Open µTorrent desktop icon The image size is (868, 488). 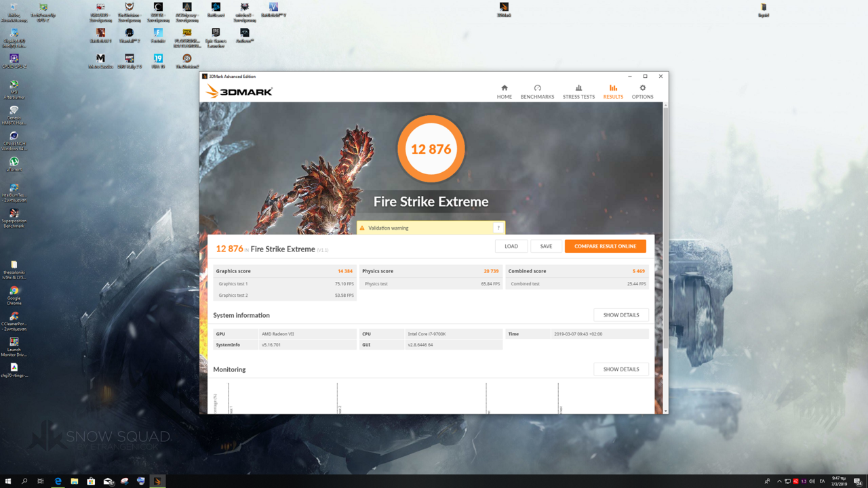(x=14, y=165)
